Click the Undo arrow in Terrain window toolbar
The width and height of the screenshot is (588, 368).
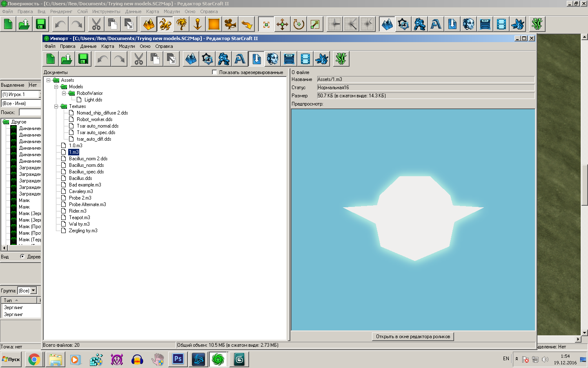click(60, 25)
